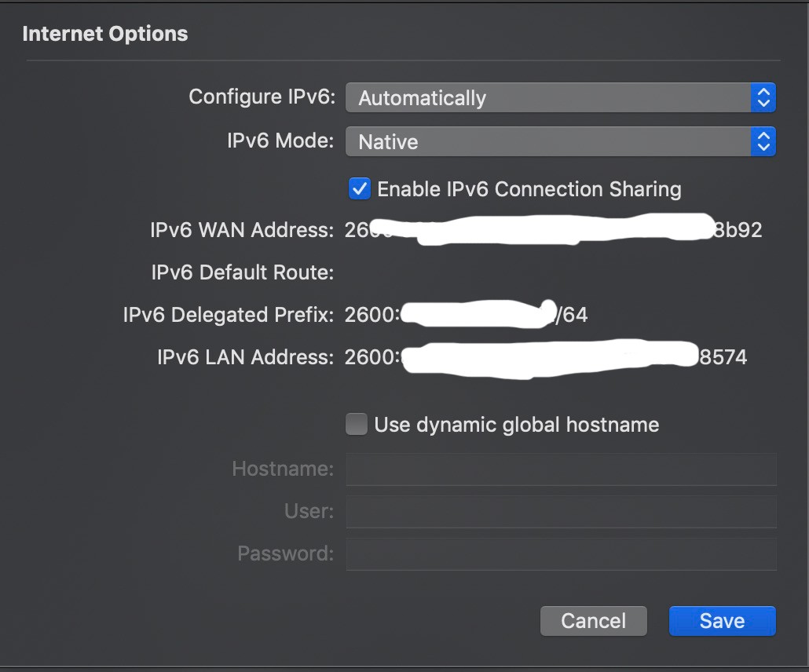Click the Hostname input field

[x=561, y=469]
